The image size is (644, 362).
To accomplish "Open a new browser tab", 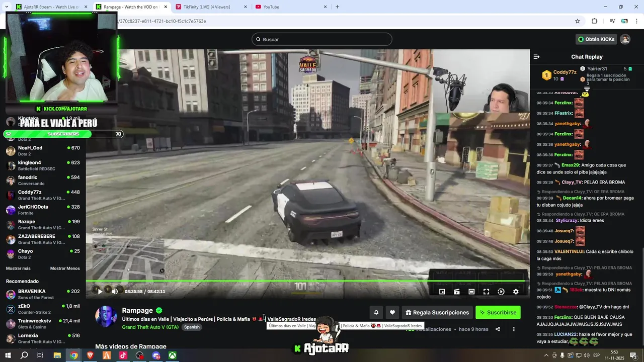I will (337, 7).
